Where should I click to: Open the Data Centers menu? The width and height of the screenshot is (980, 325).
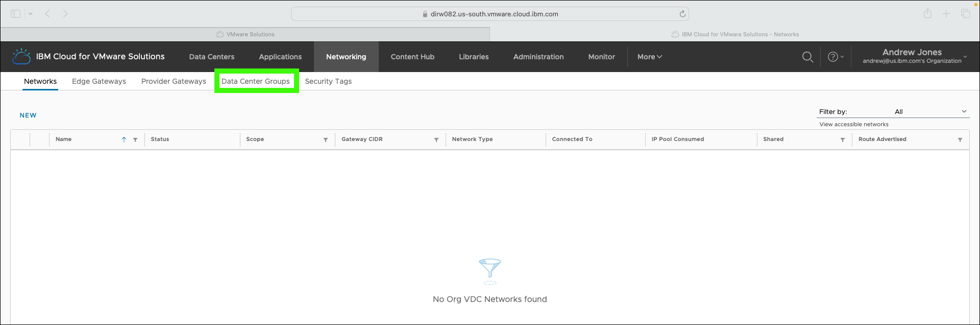[x=212, y=57]
